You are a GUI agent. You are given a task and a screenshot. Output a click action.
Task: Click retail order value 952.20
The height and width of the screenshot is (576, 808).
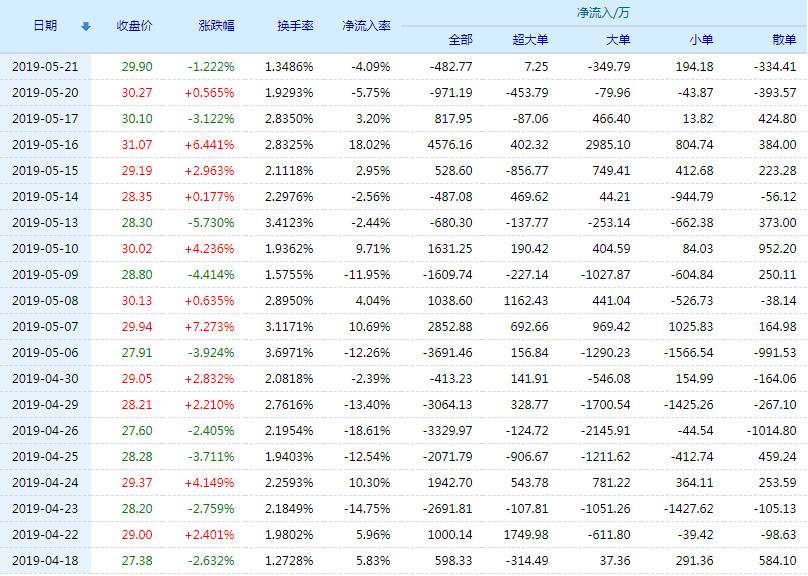[778, 248]
